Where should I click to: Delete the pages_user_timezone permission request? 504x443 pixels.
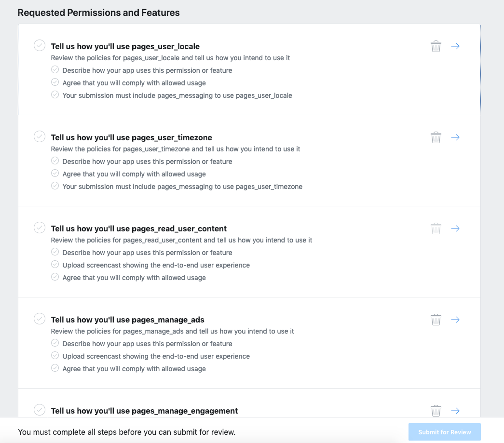436,137
